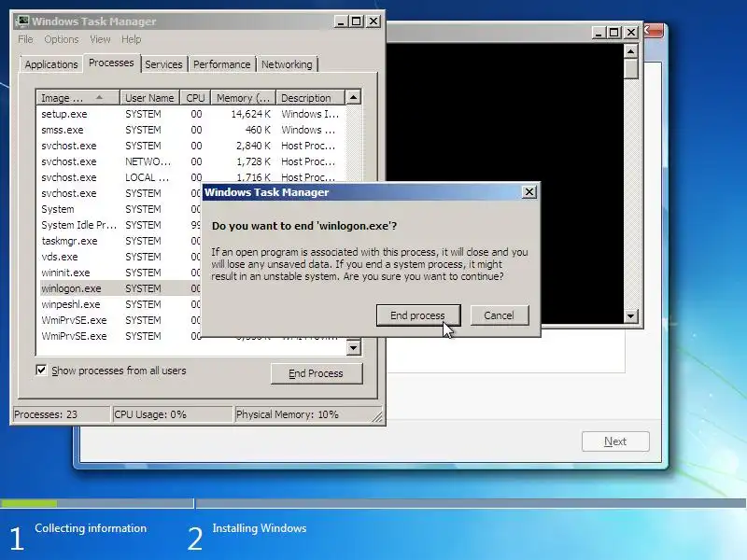Select taskmgr.exe process row
This screenshot has height=560, width=747.
coord(120,241)
